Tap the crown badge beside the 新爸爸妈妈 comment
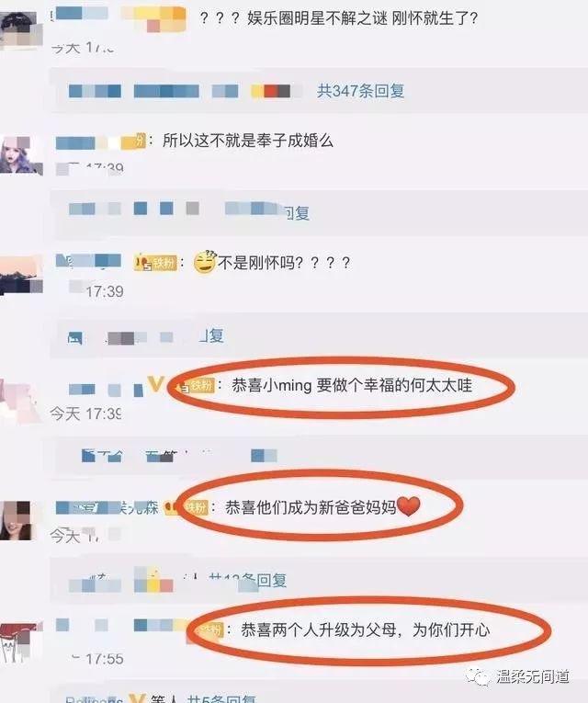Viewport: 588px width, 703px height. [172, 507]
